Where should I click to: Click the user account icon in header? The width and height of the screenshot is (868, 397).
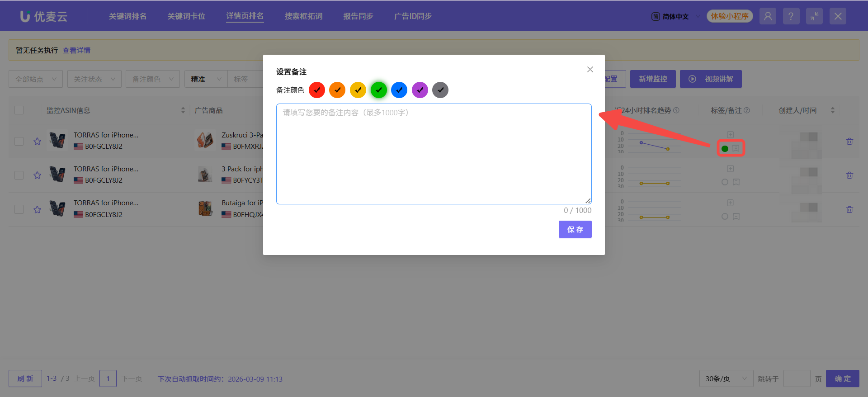point(768,16)
